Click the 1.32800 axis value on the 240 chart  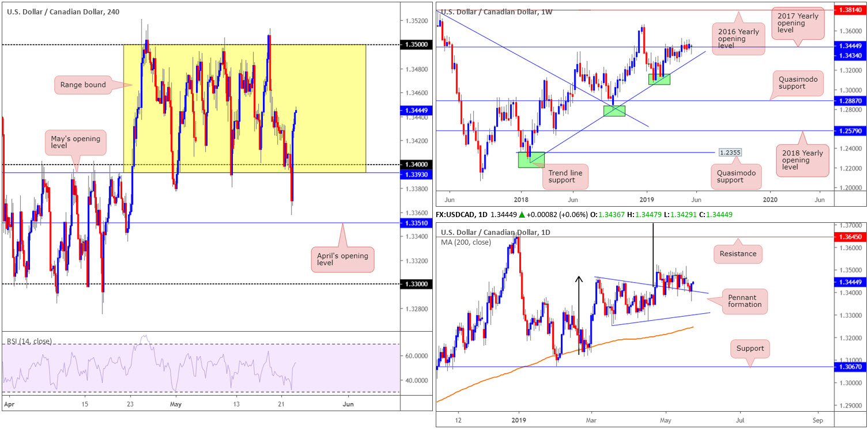[418, 309]
